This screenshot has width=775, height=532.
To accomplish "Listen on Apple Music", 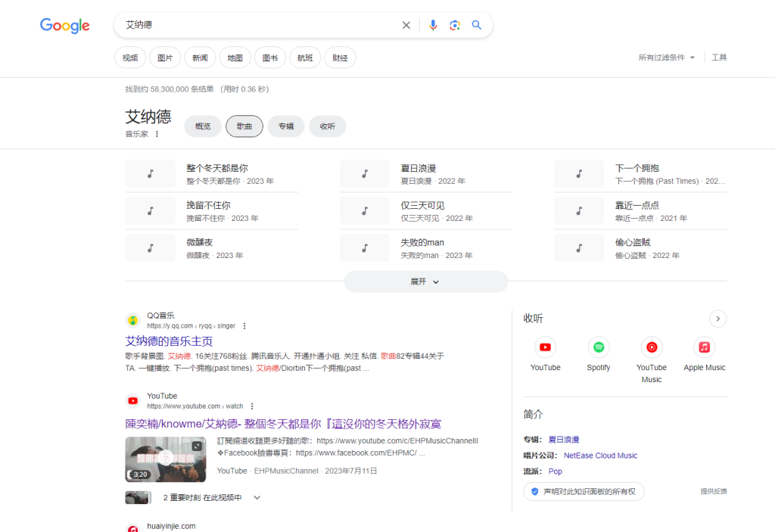I will (x=705, y=354).
